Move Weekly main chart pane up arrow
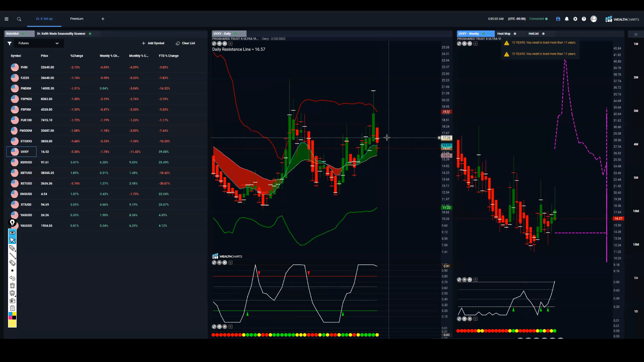This screenshot has width=644, height=362. 470,44
